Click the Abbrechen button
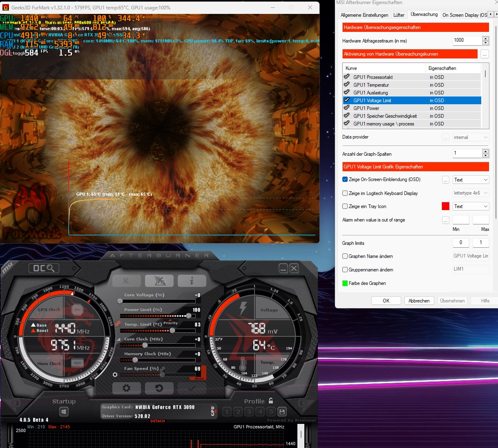The width and height of the screenshot is (498, 448). (419, 300)
